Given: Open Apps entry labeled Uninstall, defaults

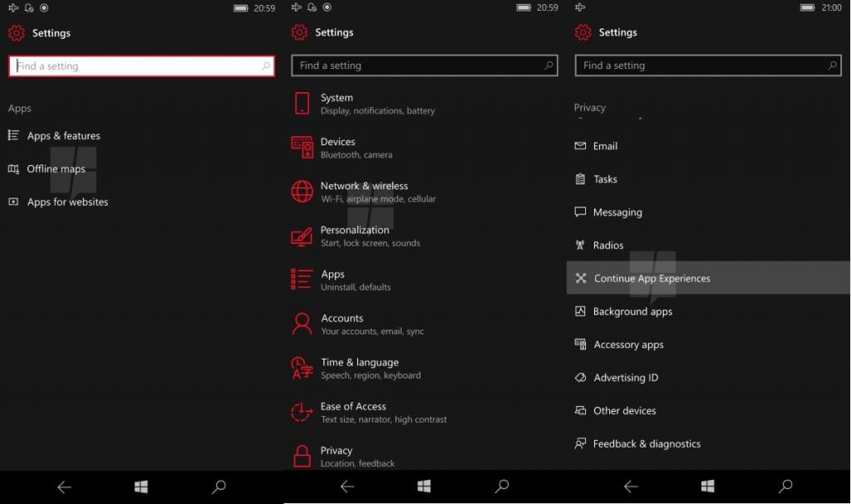Looking at the screenshot, I should [355, 280].
